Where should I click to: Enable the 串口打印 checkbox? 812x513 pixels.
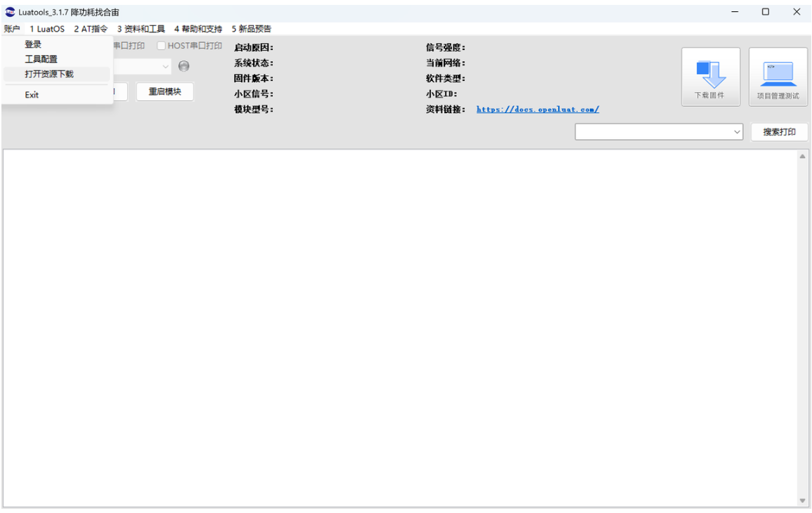coord(120,45)
